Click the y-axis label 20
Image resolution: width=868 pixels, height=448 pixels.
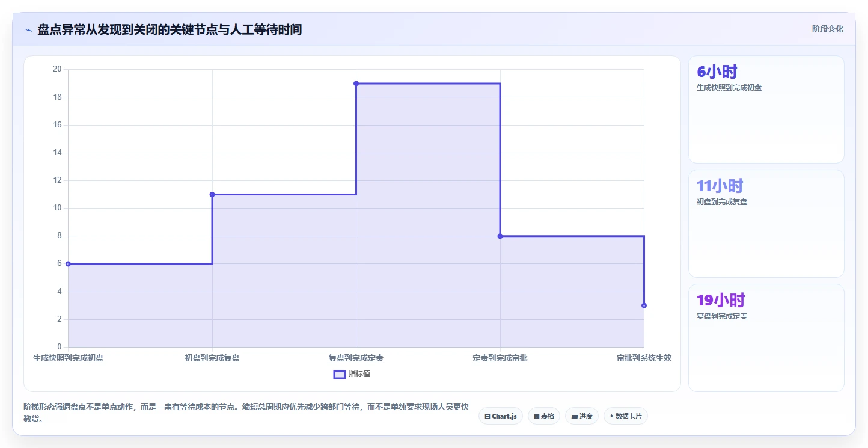coord(57,69)
